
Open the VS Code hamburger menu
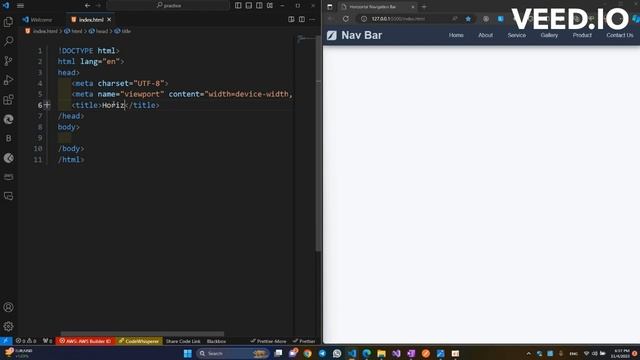(20, 6)
